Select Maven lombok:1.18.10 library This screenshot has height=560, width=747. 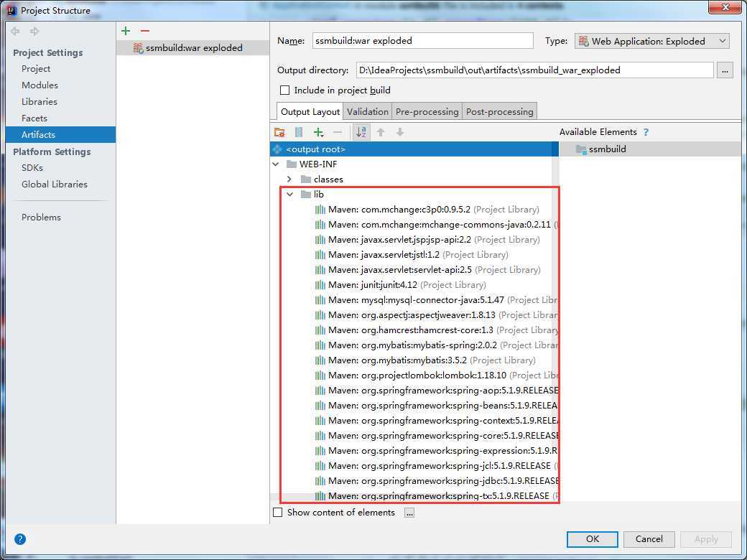(x=437, y=375)
